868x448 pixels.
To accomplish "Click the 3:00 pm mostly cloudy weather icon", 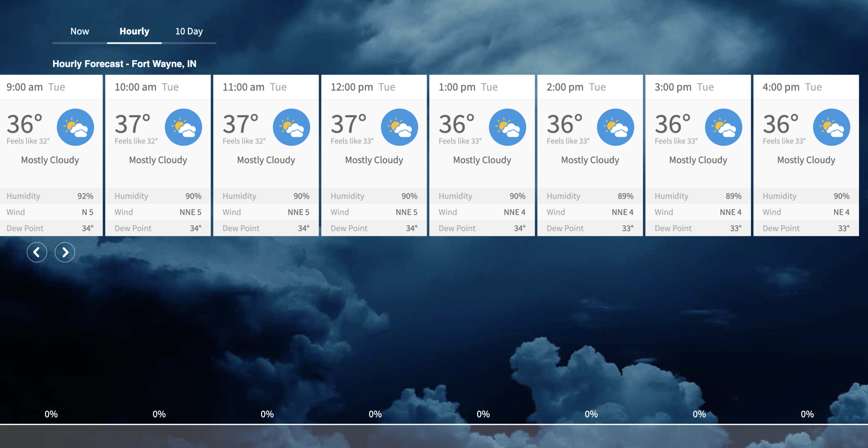I will (724, 127).
